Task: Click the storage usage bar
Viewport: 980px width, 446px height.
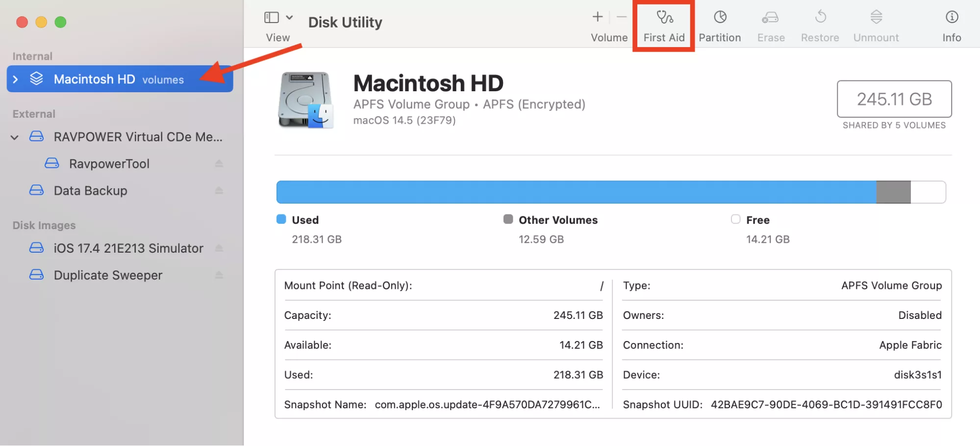Action: point(610,192)
